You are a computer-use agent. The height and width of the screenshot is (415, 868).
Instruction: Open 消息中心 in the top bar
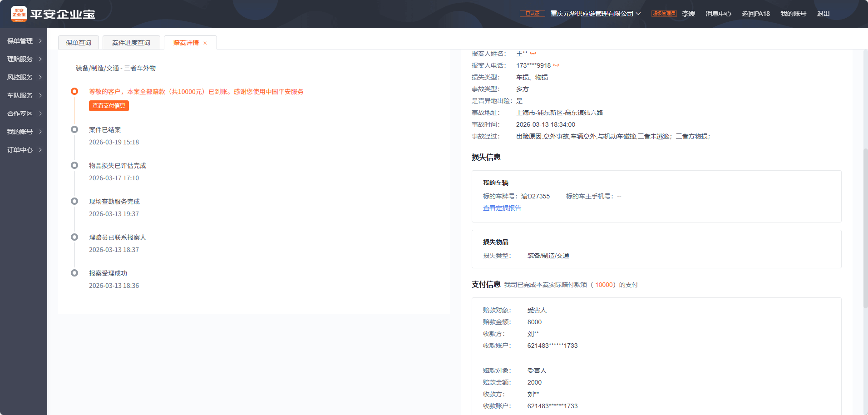pos(718,14)
